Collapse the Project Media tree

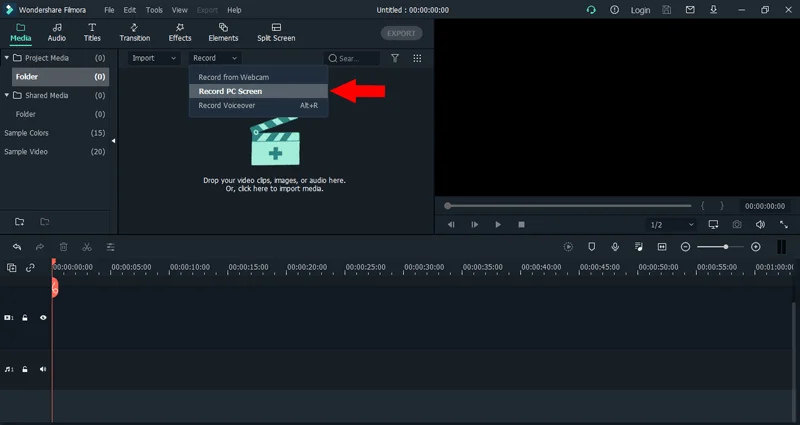click(x=7, y=58)
